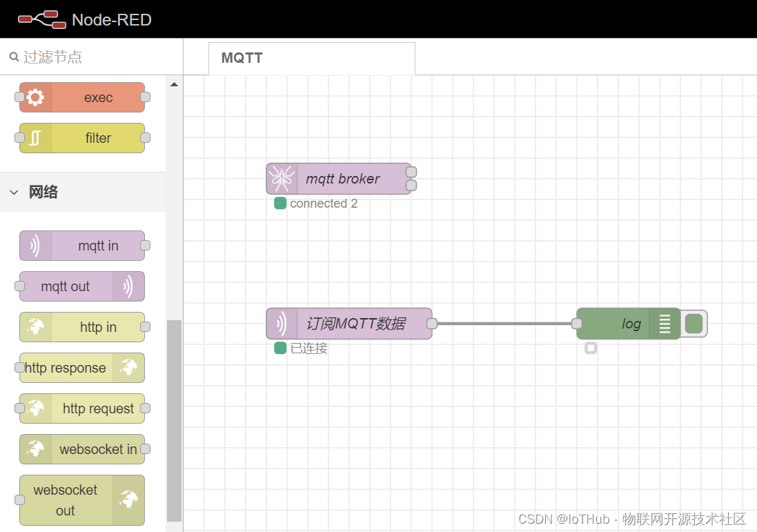Screen dimensions: 757x532
Task: Toggle the log node's output button
Action: pyautogui.click(x=692, y=324)
